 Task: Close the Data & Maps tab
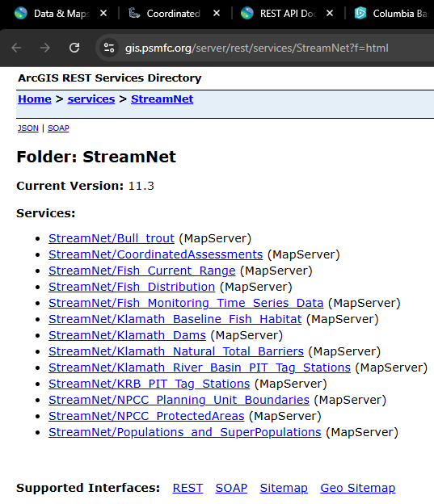pos(103,14)
